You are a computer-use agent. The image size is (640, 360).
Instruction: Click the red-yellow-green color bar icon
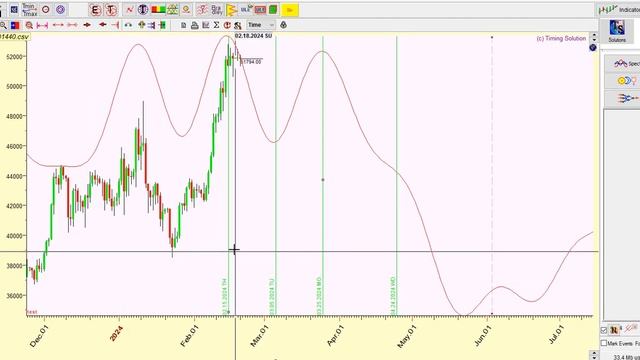coord(158,9)
